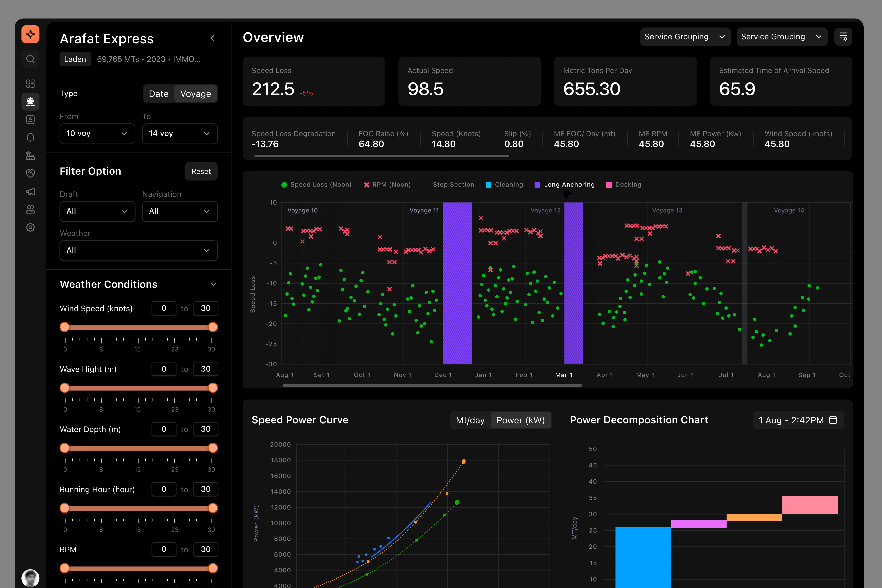Click the Wind Speed minimum value field
This screenshot has height=588, width=882.
coord(164,308)
